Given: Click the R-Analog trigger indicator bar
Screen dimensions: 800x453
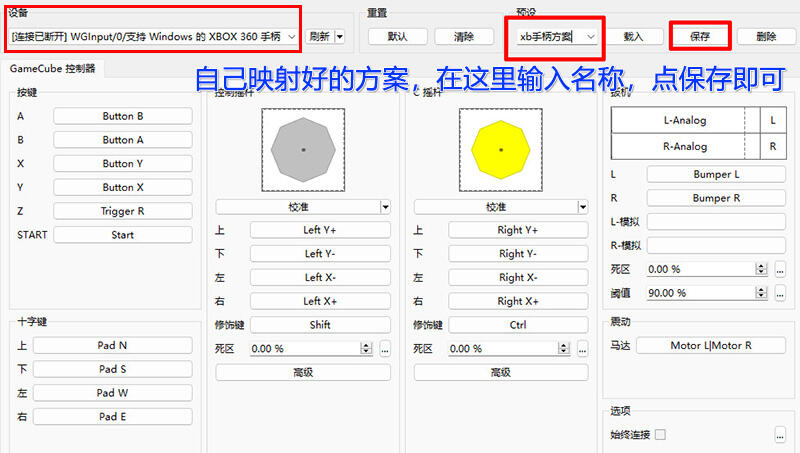Looking at the screenshot, I should (x=685, y=146).
